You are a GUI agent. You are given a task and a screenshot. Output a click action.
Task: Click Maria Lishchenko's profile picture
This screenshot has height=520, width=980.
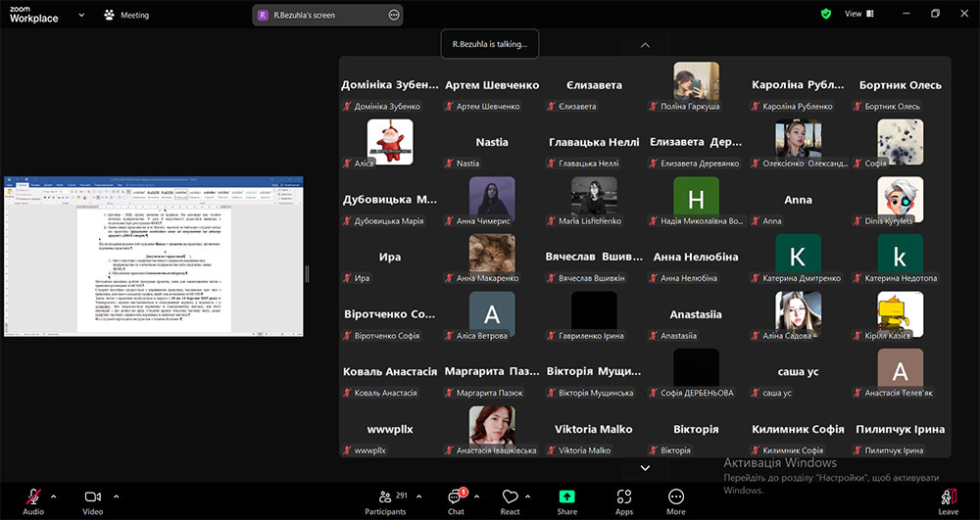595,197
